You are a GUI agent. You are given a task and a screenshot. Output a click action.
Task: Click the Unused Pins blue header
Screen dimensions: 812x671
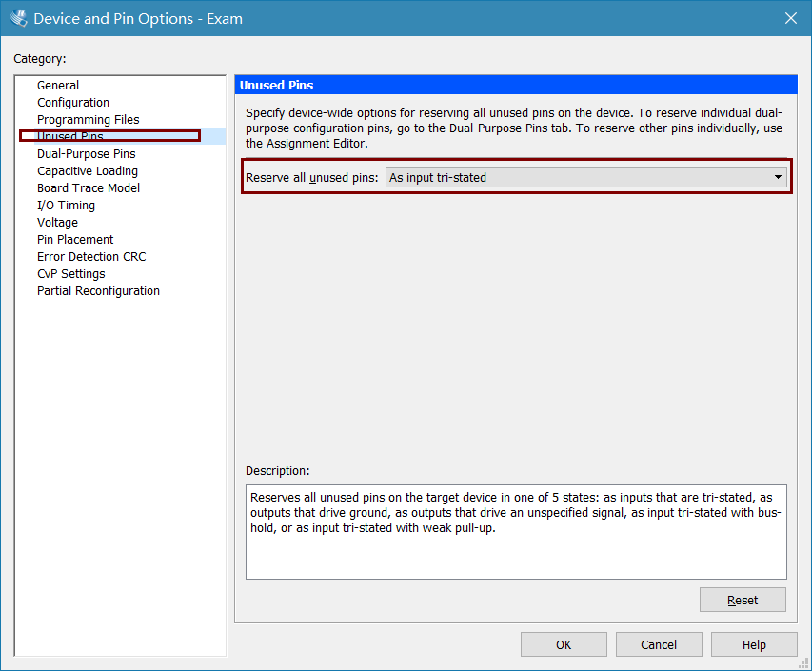516,85
